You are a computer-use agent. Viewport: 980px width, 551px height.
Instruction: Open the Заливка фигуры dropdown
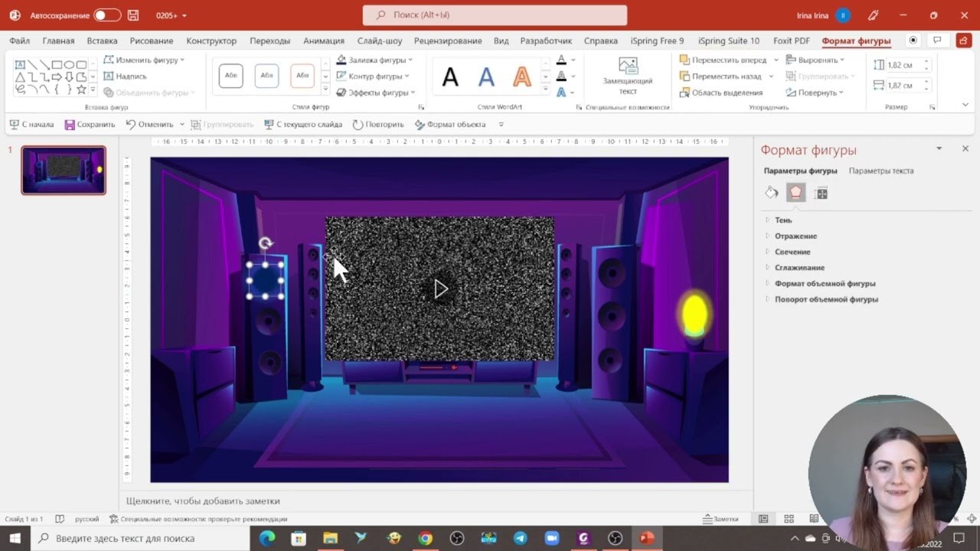tap(374, 60)
